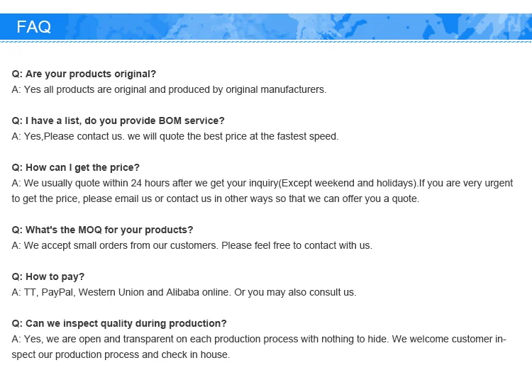The height and width of the screenshot is (392, 532).
Task: Click 'Except weekend and holidays' parenthetical text
Action: pyautogui.click(x=348, y=183)
